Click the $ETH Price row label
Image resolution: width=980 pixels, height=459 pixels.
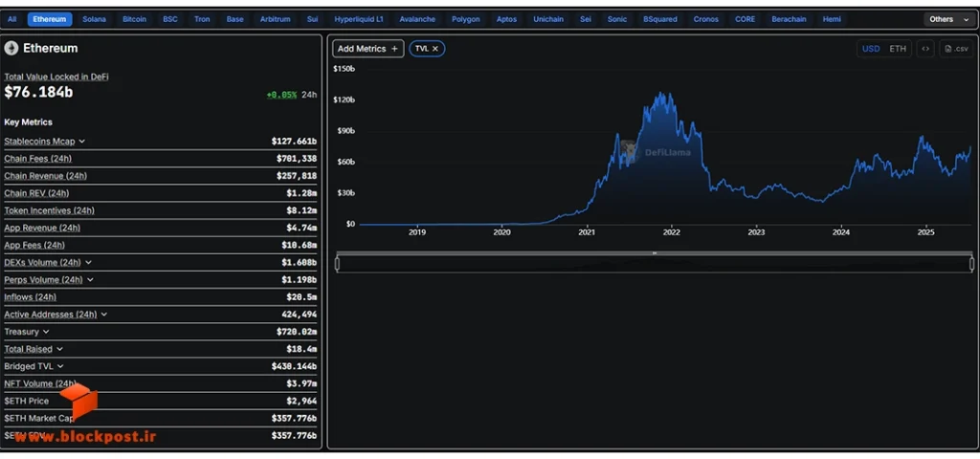tap(26, 401)
